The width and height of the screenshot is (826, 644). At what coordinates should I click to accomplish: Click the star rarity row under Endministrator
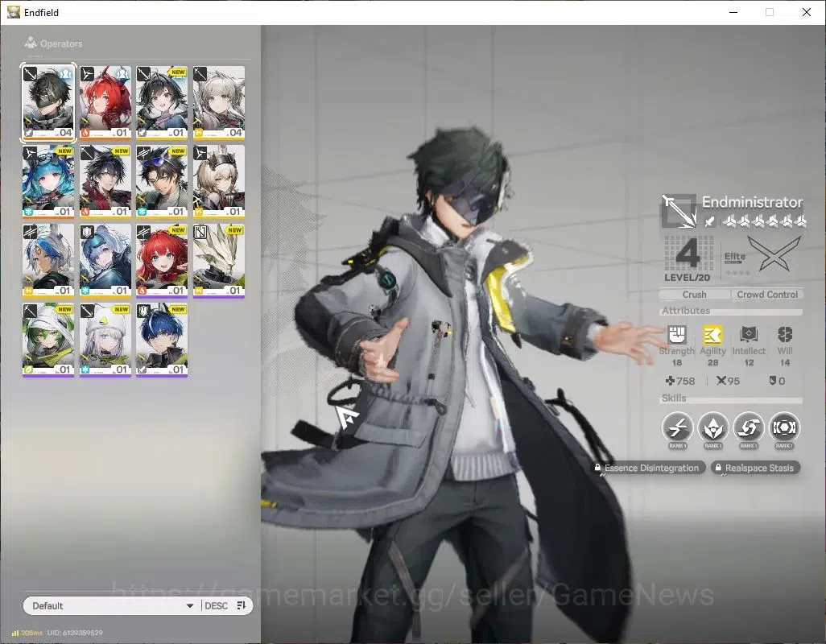pyautogui.click(x=764, y=221)
